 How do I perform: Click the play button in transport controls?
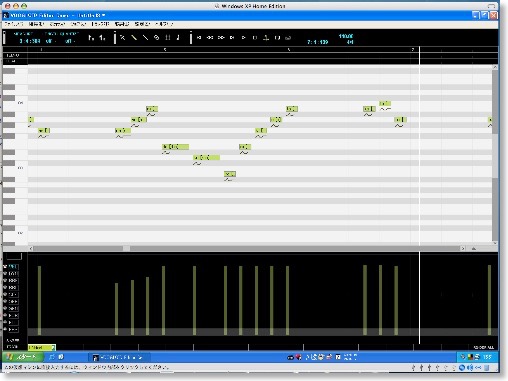point(243,38)
